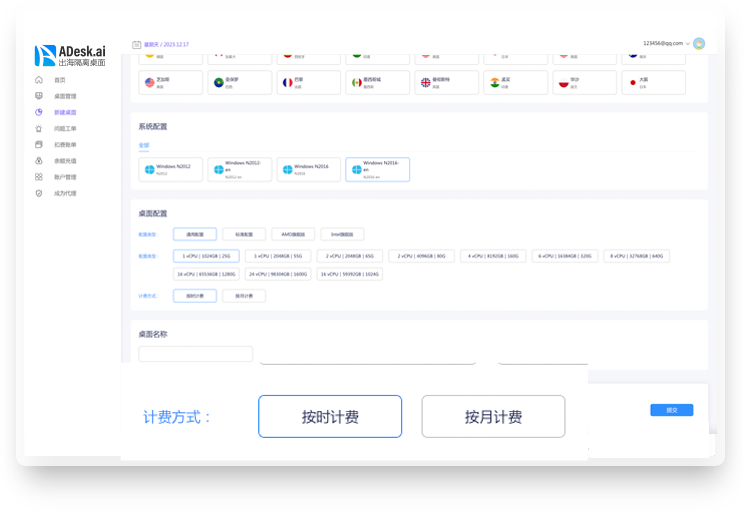Viewport: 745px width, 513px height.
Task: Choose the Windows N2012-en system card
Action: [239, 170]
